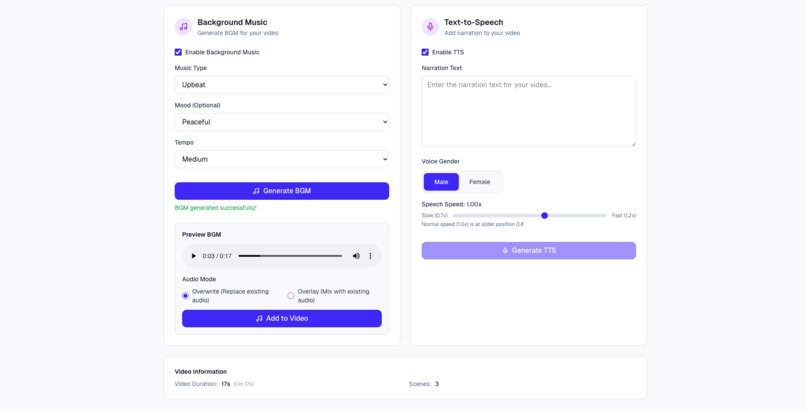Open the Music Type dropdown

coord(282,85)
